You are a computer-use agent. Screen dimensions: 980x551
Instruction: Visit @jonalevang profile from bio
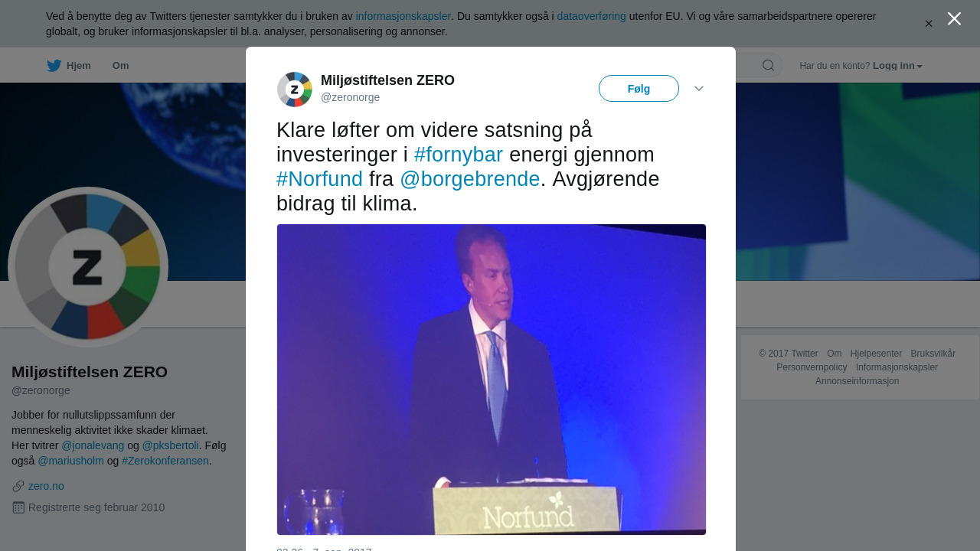(93, 445)
